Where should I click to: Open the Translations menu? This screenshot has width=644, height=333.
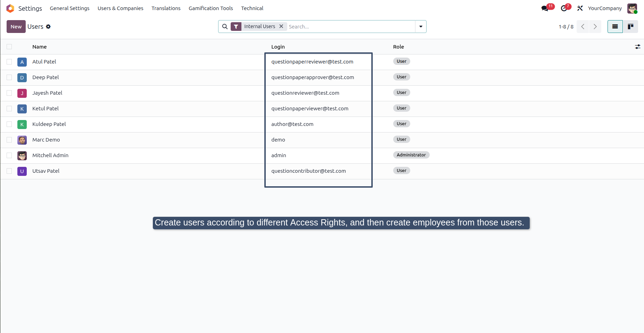coord(166,8)
